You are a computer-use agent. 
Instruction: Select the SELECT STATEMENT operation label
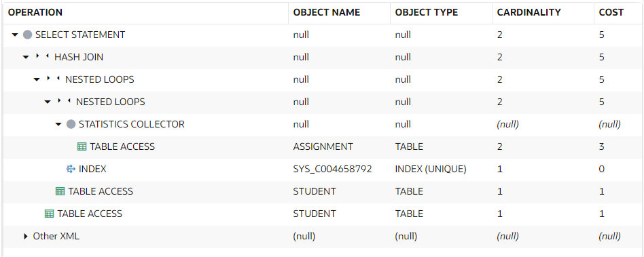click(80, 35)
